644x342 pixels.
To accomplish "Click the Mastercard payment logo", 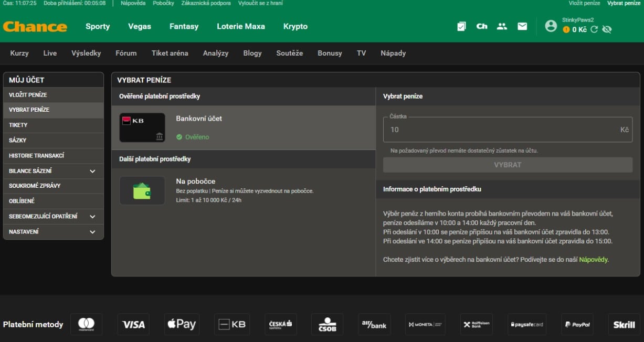I will [86, 324].
